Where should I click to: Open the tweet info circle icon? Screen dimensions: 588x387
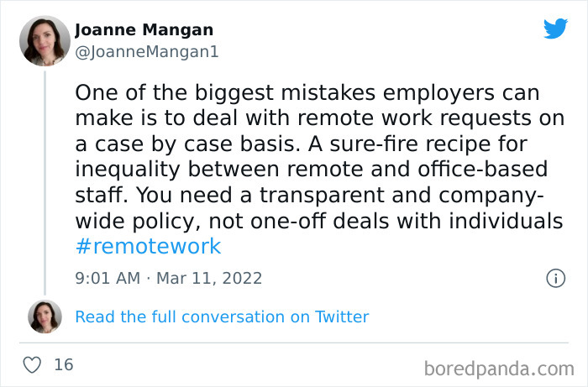click(x=555, y=278)
